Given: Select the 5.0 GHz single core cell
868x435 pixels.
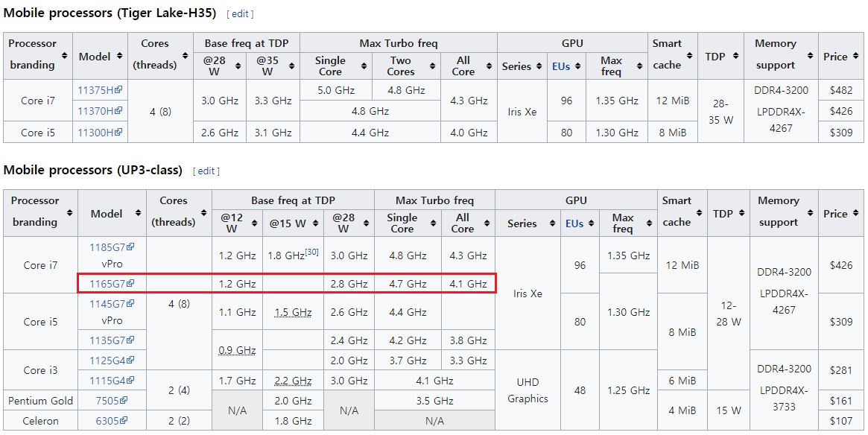Looking at the screenshot, I should coord(336,89).
